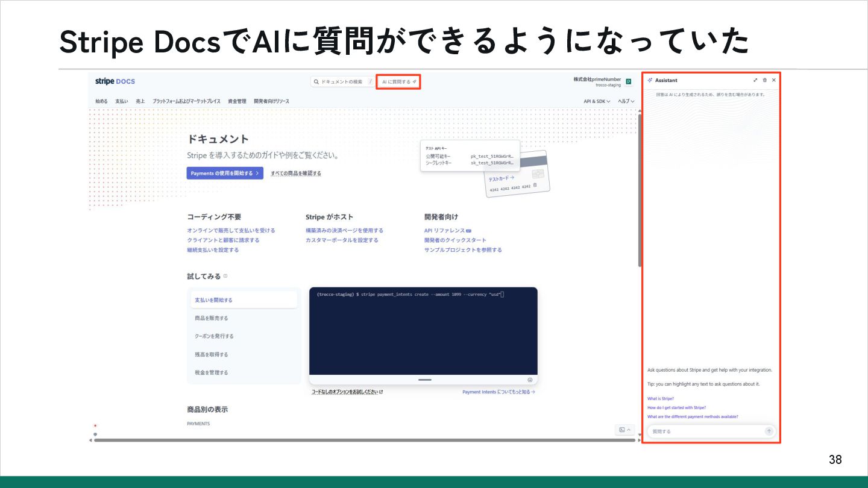
Task: Click the Payments の使用を開始する button
Action: tap(225, 173)
